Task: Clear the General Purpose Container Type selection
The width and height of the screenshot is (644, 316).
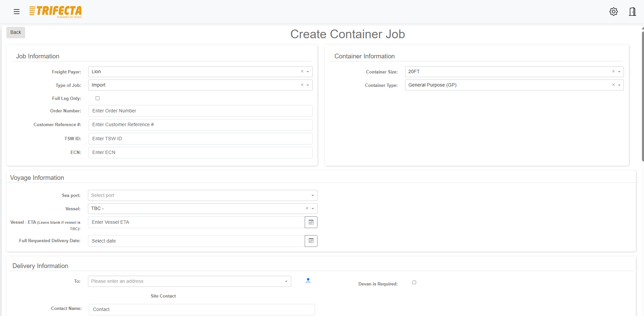Action: click(x=613, y=85)
